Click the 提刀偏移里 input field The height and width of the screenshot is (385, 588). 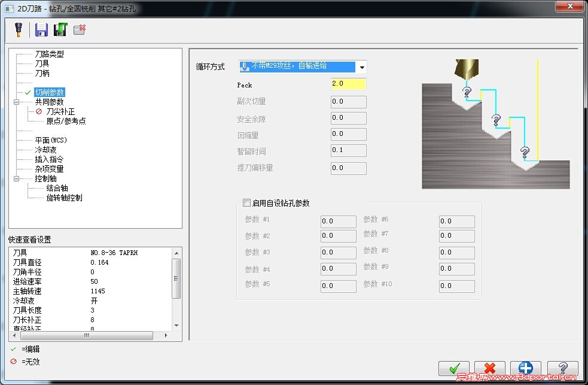click(x=348, y=168)
